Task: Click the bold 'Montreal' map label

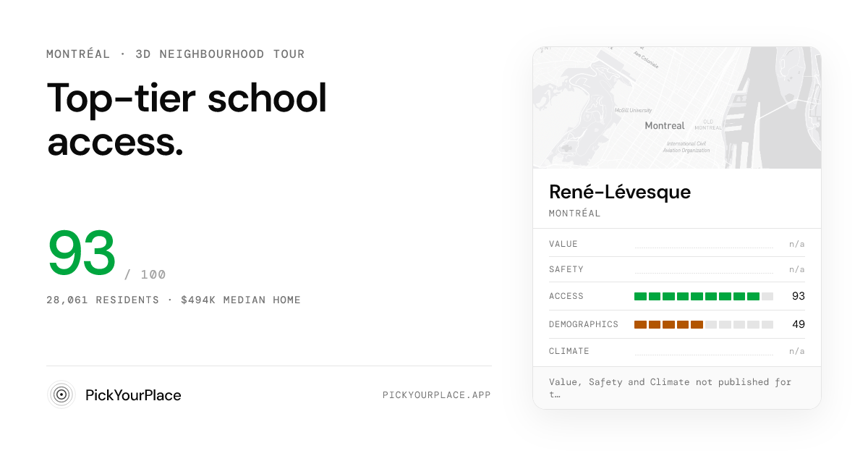Action: click(665, 126)
